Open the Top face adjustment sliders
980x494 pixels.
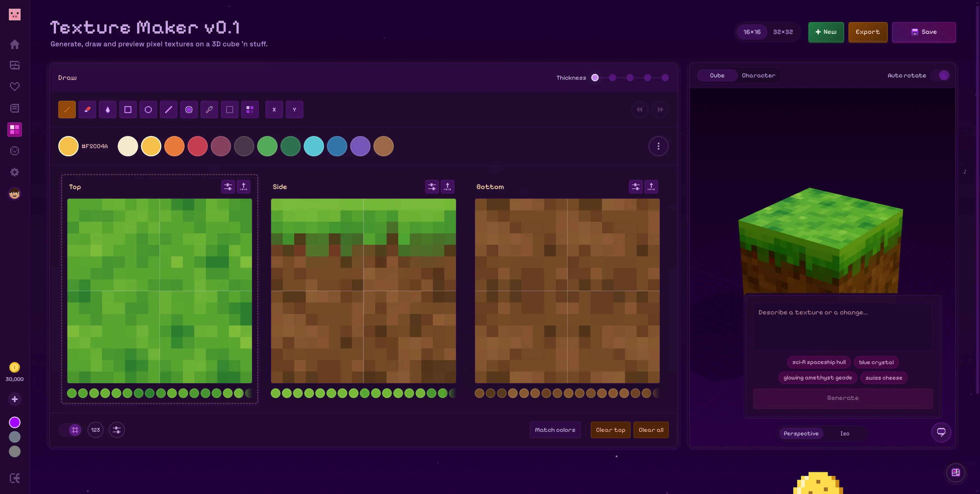[x=228, y=187]
